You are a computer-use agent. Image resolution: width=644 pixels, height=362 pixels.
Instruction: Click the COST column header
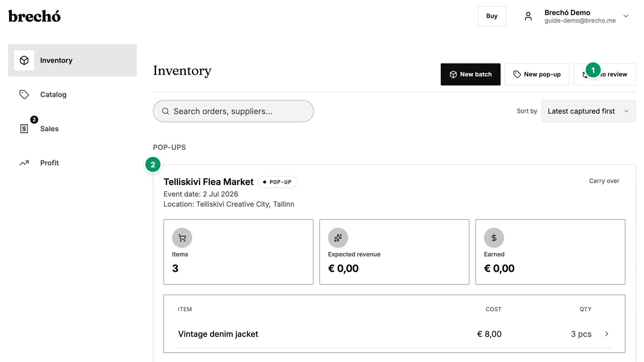click(x=494, y=309)
